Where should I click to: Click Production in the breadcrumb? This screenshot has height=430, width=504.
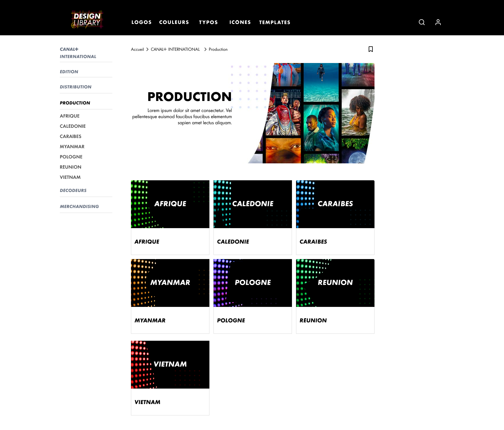(x=218, y=49)
